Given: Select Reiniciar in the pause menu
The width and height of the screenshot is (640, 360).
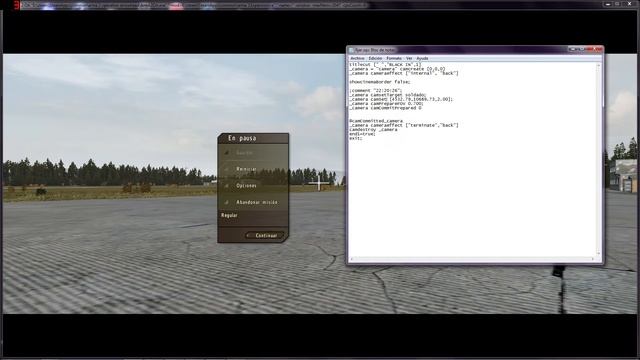Looking at the screenshot, I should (246, 169).
